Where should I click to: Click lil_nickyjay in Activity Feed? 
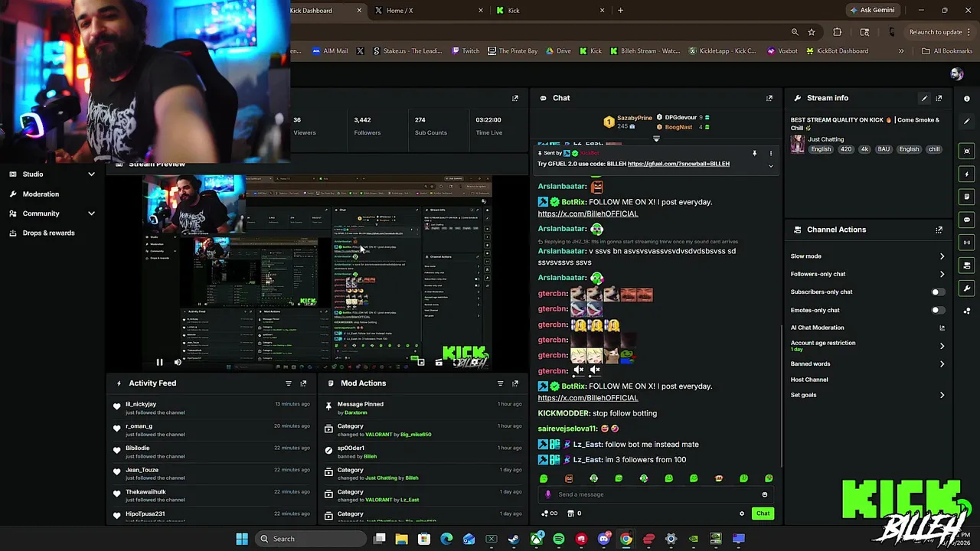point(141,404)
